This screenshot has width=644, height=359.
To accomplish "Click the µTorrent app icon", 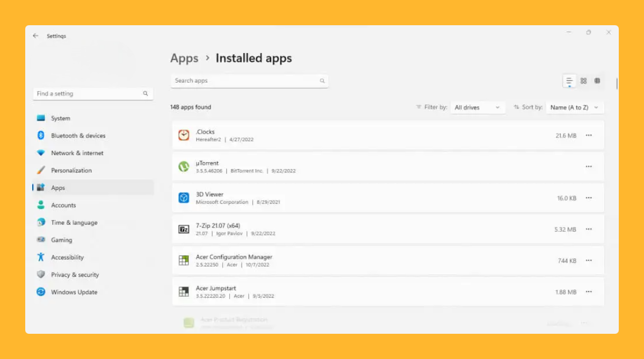I will 184,166.
